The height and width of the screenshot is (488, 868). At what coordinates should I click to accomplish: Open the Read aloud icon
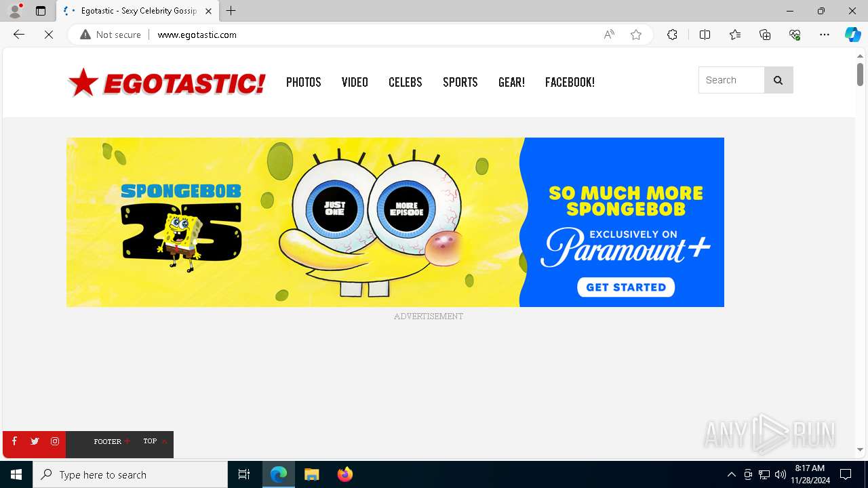[x=609, y=35]
